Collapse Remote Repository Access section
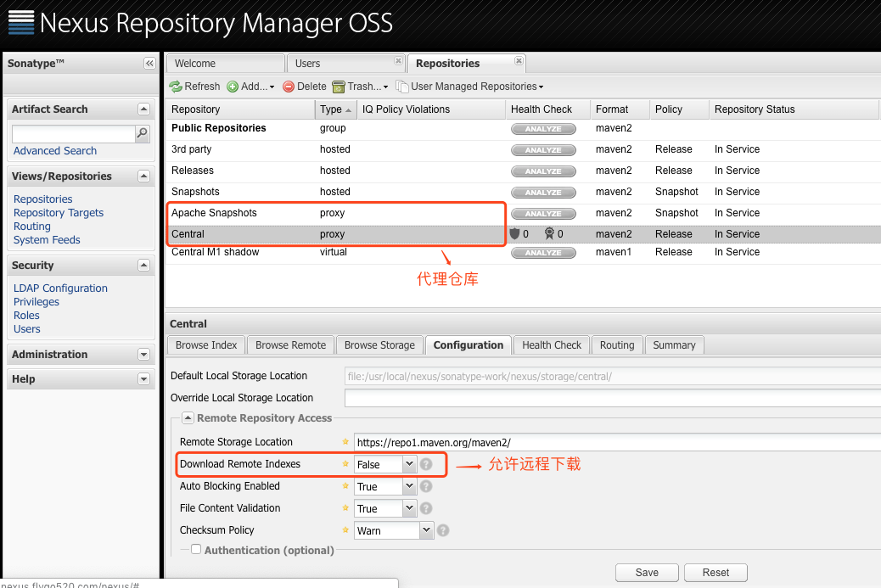Viewport: 881px width, 588px height. pos(188,417)
